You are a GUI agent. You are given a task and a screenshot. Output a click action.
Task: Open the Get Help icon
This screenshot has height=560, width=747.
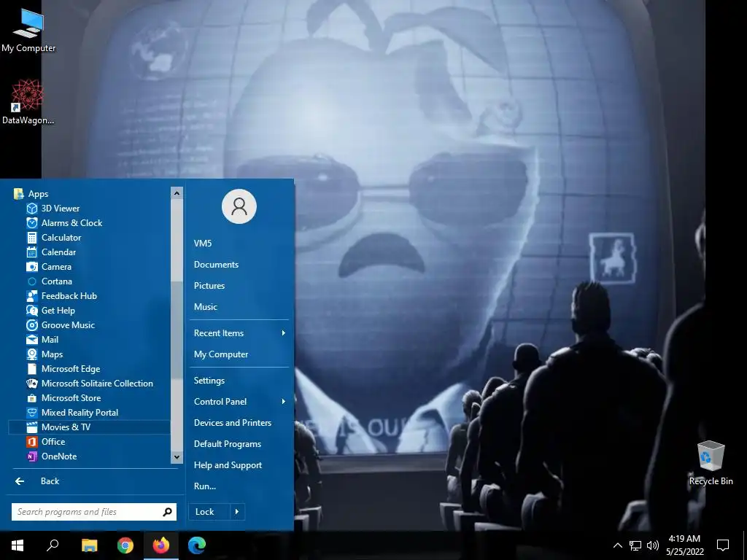32,311
